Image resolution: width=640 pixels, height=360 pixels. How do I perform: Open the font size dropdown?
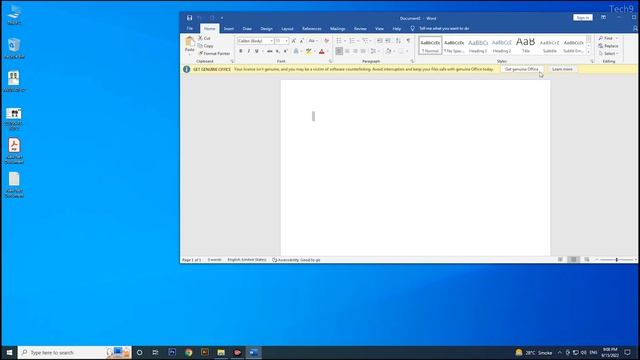pos(287,41)
